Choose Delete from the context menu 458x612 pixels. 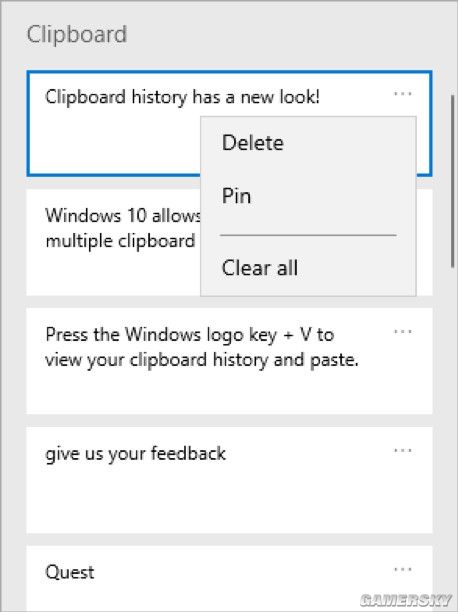pyautogui.click(x=253, y=142)
